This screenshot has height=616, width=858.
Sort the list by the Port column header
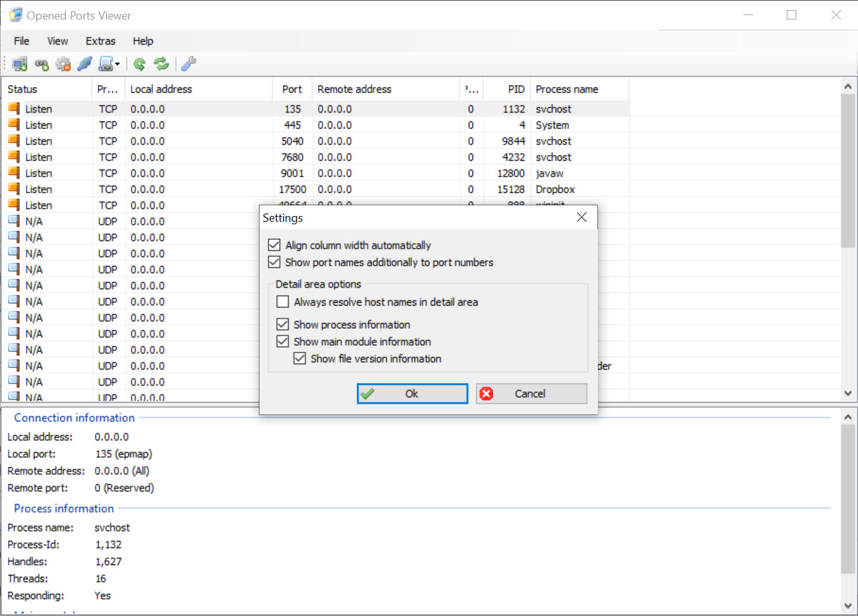coord(292,89)
